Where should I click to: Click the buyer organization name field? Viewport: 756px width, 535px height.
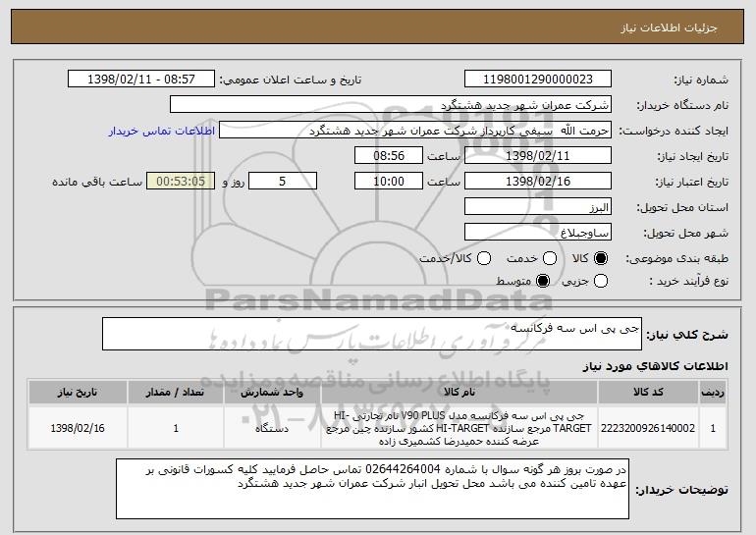point(391,105)
